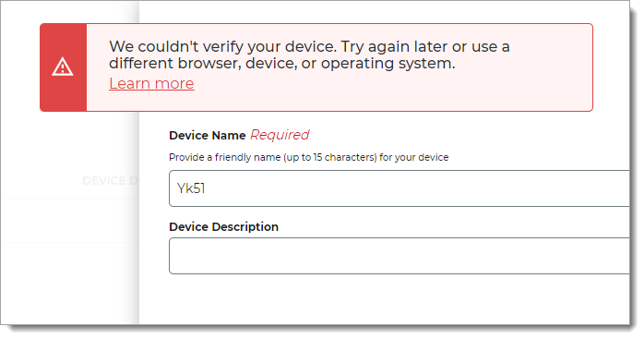Click the red strip of the error banner
The image size is (644, 339).
pyautogui.click(x=64, y=67)
